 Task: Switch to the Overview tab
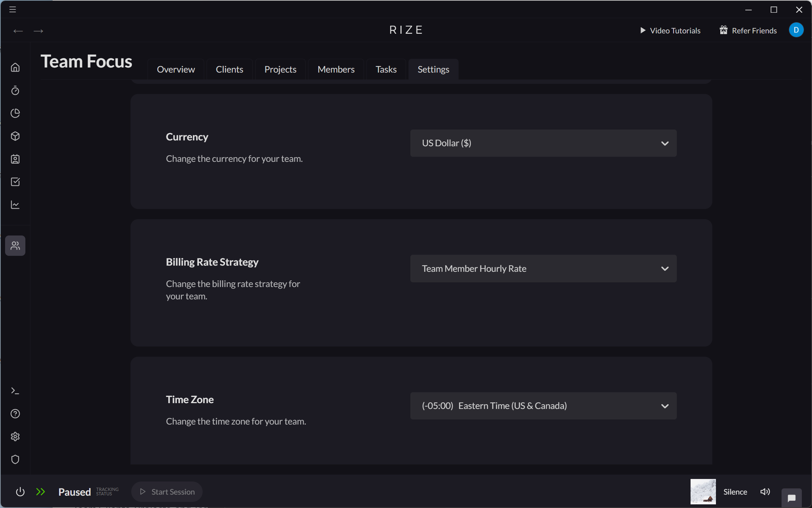coord(176,69)
